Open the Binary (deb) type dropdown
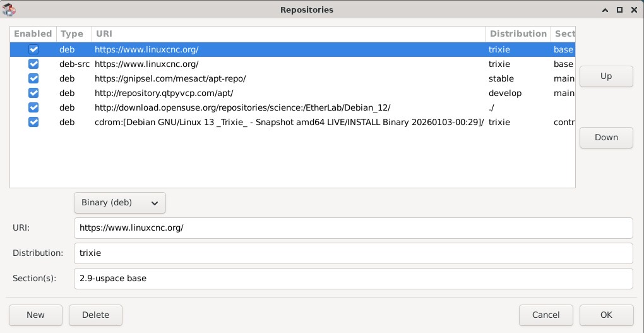This screenshot has height=333, width=644. [x=120, y=203]
